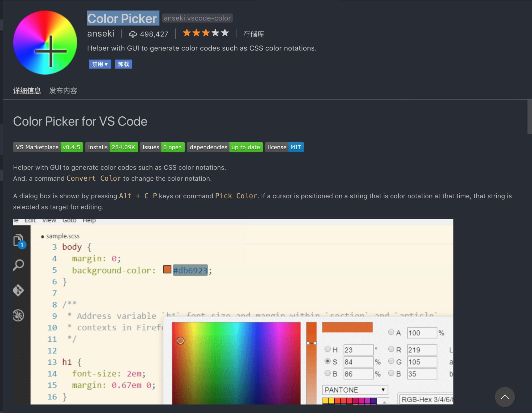Click the #db6923 hex color text
The height and width of the screenshot is (413, 532).
point(190,270)
